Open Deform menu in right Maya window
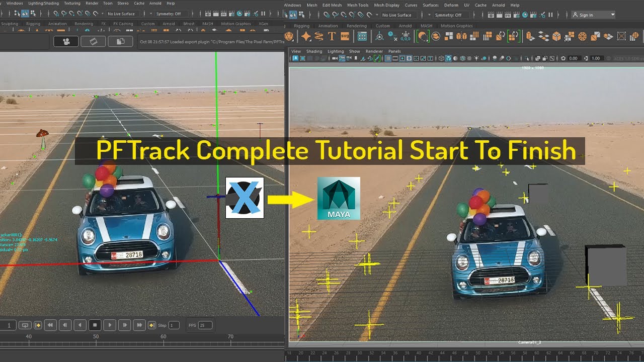Image resolution: width=644 pixels, height=362 pixels. 451,5
